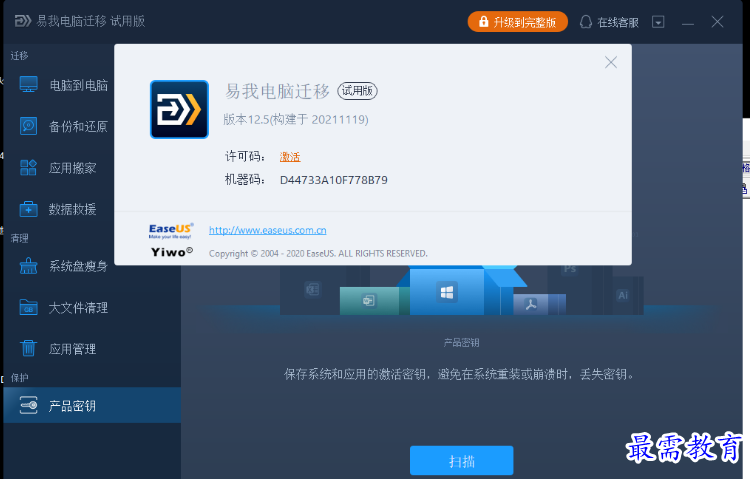Click the 应用管理 trash icon
This screenshot has width=750, height=479.
coord(29,348)
